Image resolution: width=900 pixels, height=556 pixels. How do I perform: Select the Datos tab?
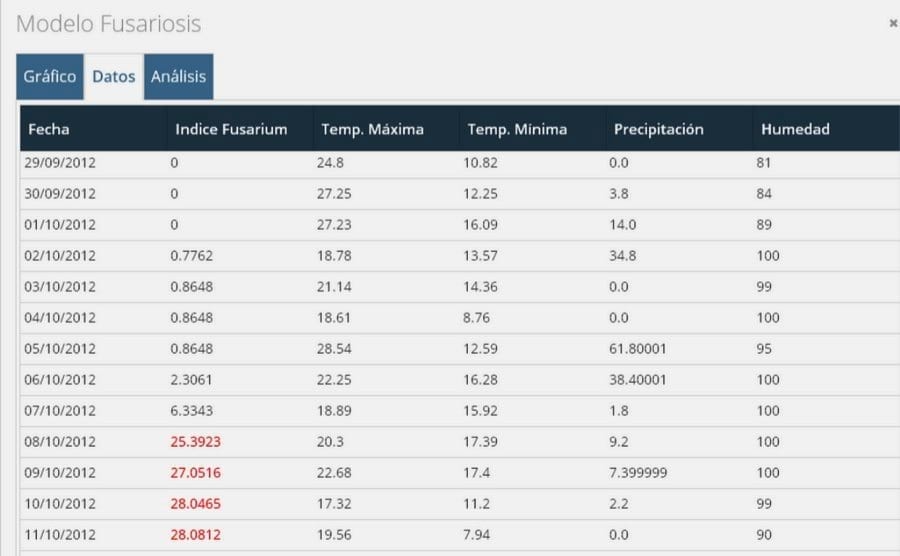click(x=114, y=76)
